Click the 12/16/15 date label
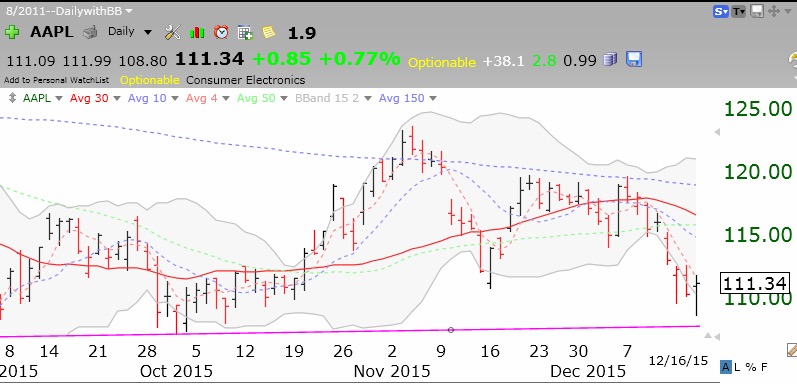 [x=679, y=361]
